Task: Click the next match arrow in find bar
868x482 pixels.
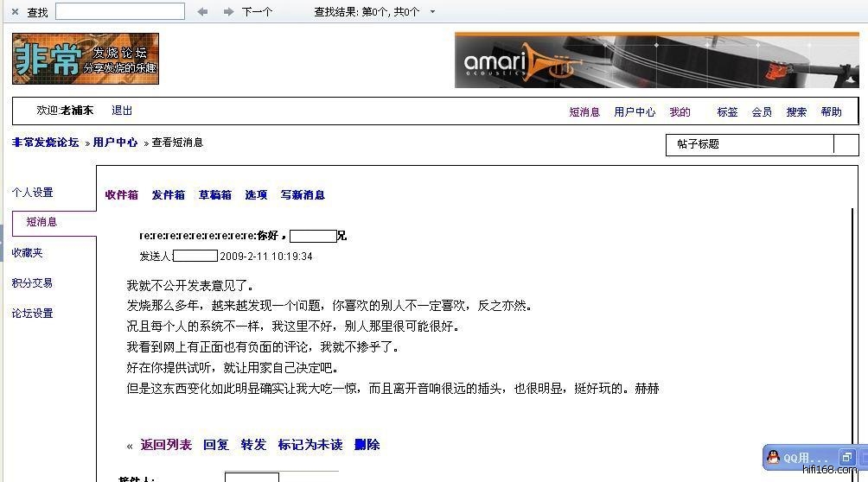Action: 229,12
